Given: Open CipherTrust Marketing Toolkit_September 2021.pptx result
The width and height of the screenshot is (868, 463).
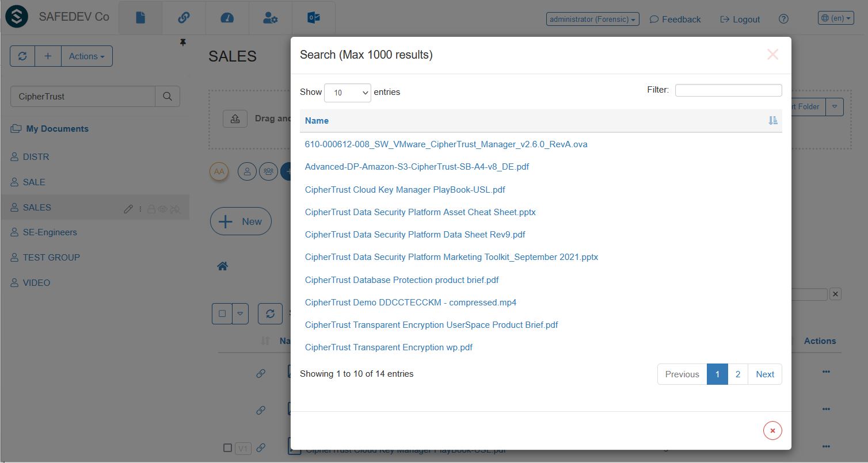Looking at the screenshot, I should click(x=451, y=257).
